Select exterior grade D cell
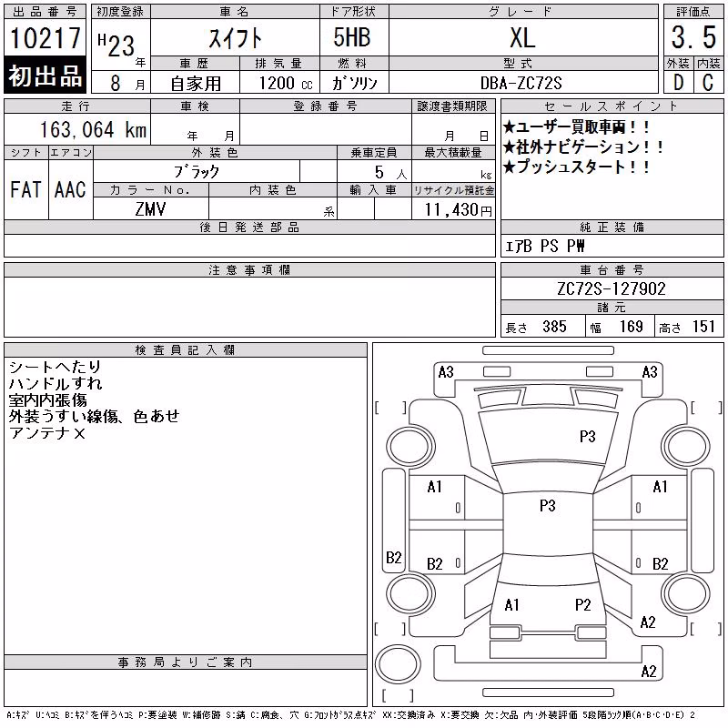Viewport: 728px width, 728px height. click(x=678, y=83)
